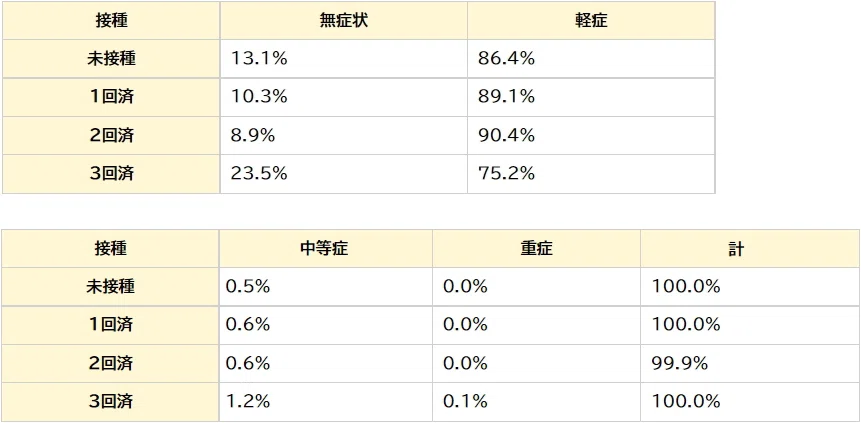Select the 1.2% cell
Screen dimensions: 861x423
point(326,402)
